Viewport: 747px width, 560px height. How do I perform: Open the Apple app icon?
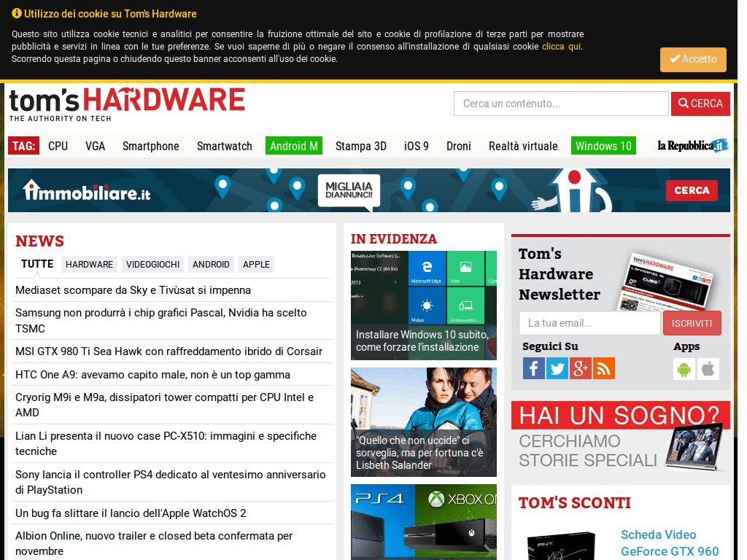click(x=708, y=368)
